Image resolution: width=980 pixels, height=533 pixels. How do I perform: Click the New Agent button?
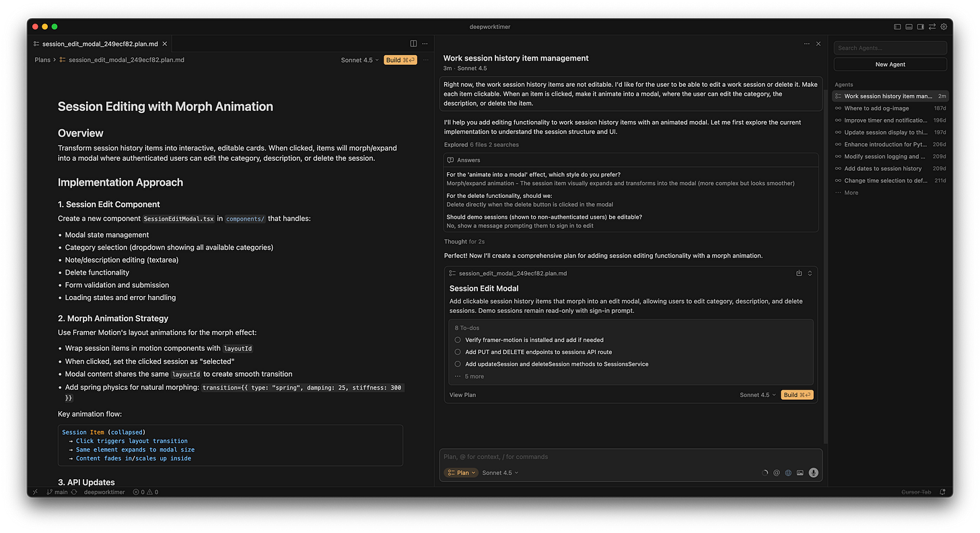[x=890, y=65]
